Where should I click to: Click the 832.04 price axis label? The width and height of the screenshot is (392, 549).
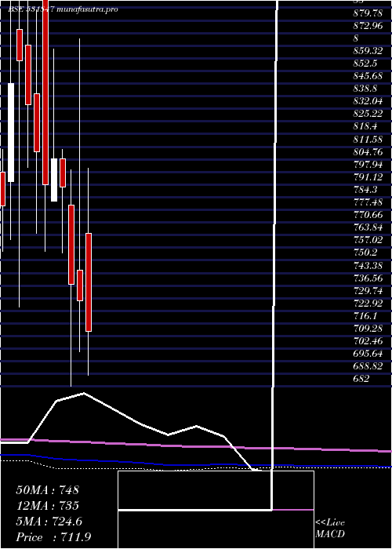pyautogui.click(x=368, y=101)
